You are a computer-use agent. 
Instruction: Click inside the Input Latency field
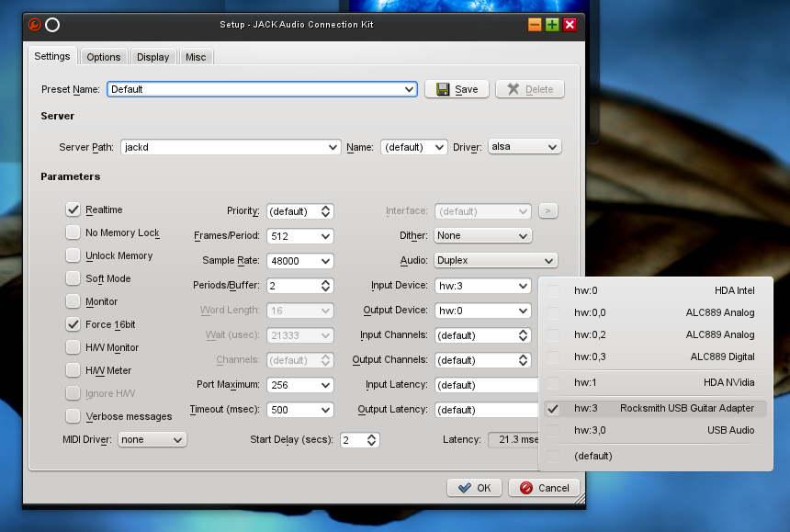tap(486, 385)
